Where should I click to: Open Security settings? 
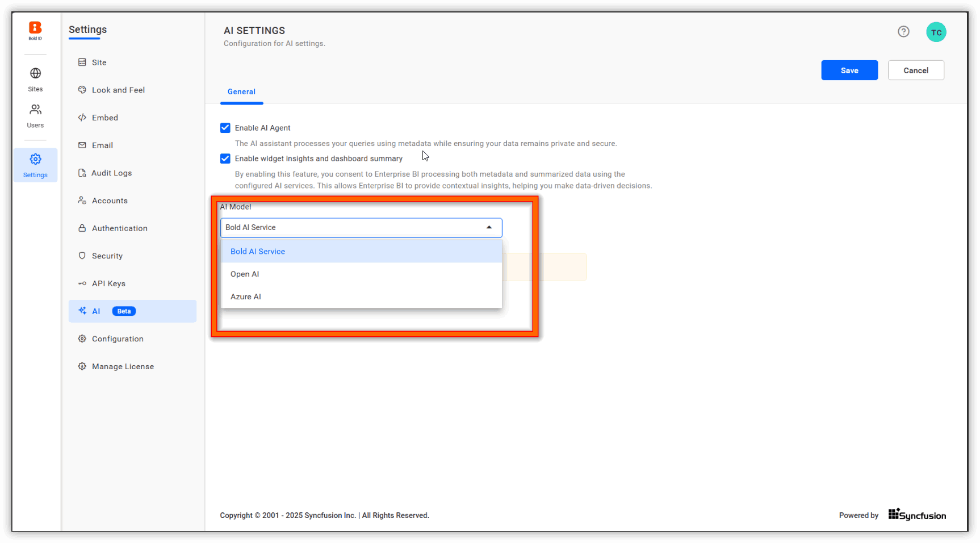(132, 256)
